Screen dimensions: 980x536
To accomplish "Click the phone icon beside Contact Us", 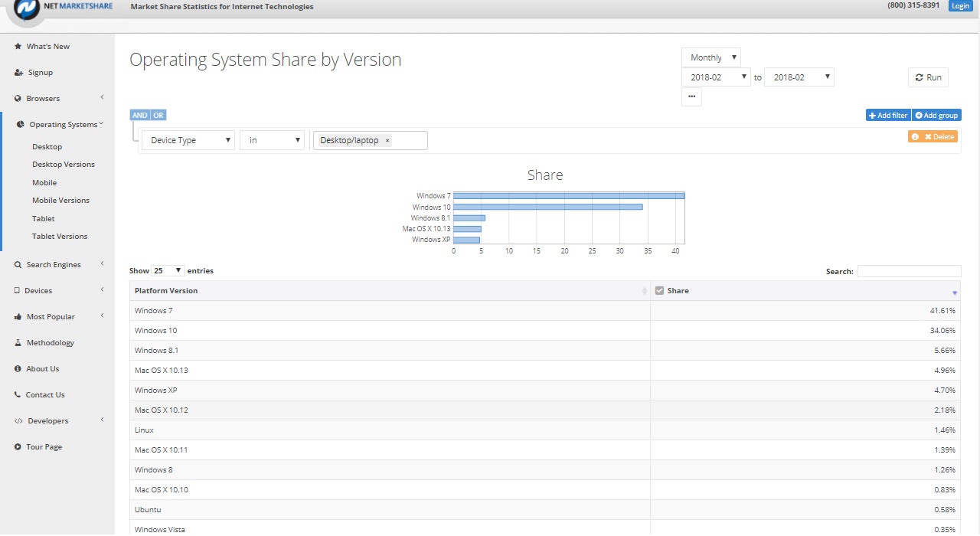I will pyautogui.click(x=18, y=395).
